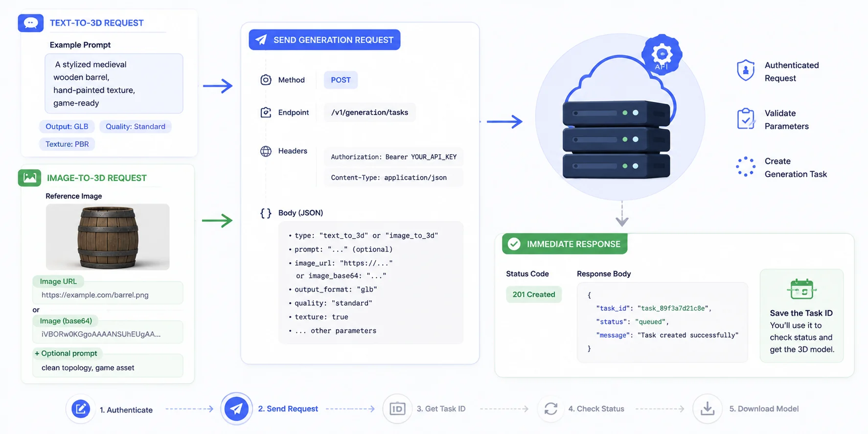Click the prompt: "..." (optional) line

[341, 249]
